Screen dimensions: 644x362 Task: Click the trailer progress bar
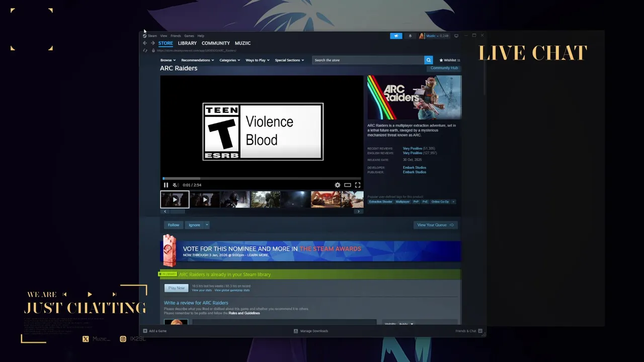point(262,178)
